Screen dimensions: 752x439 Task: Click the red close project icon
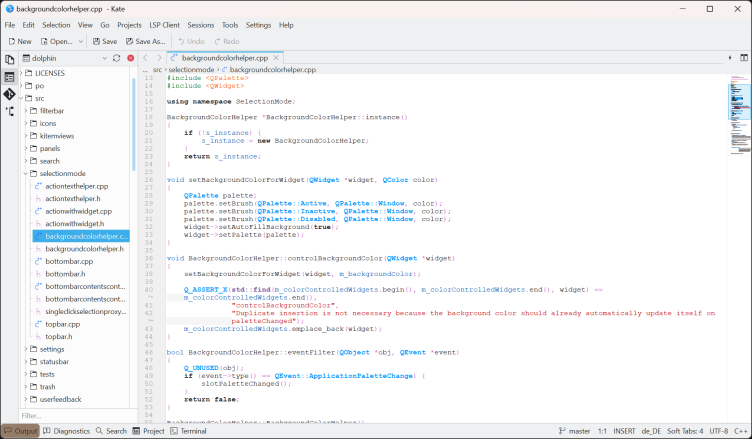(x=130, y=59)
